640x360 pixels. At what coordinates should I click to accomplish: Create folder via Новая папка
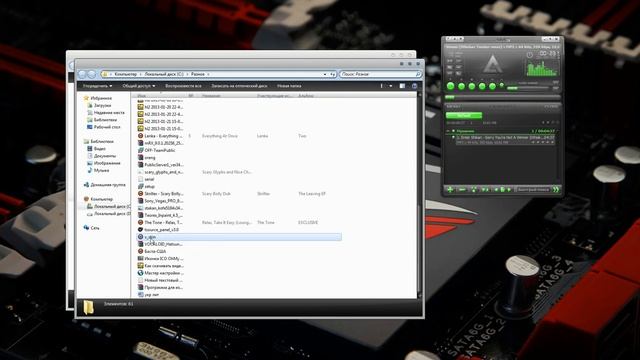point(289,86)
